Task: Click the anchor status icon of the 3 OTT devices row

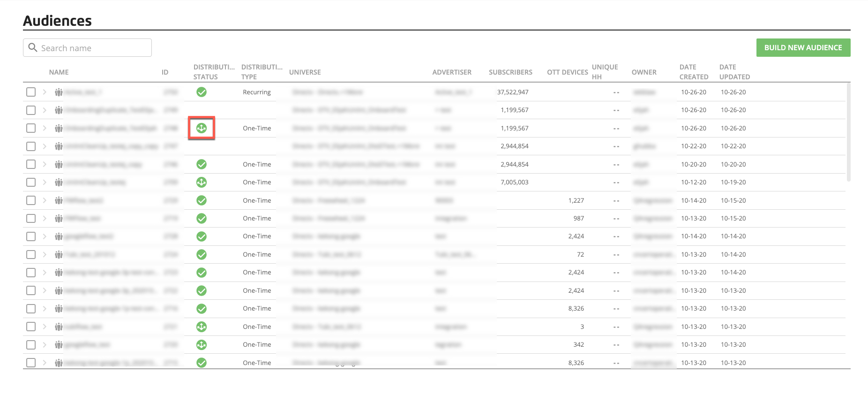Action: (202, 327)
